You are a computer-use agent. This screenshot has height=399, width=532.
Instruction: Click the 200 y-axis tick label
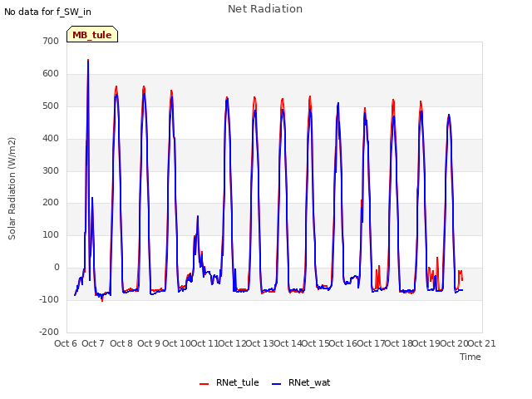click(x=51, y=202)
